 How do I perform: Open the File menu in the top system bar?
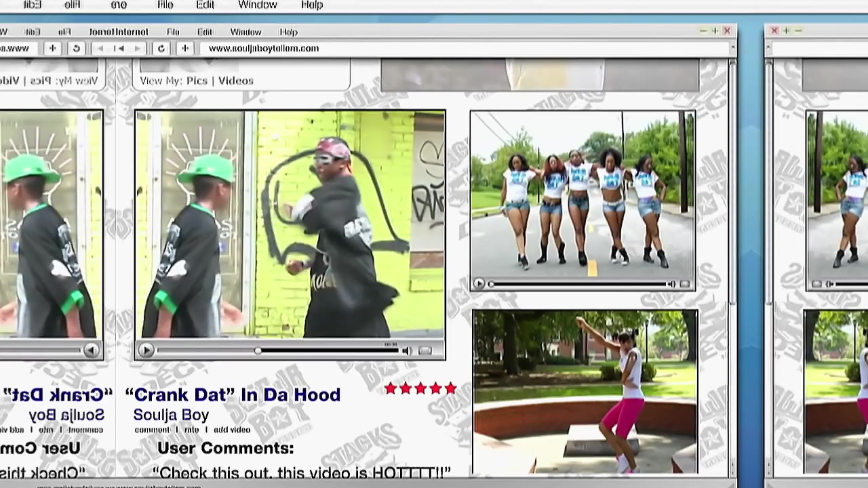(165, 5)
